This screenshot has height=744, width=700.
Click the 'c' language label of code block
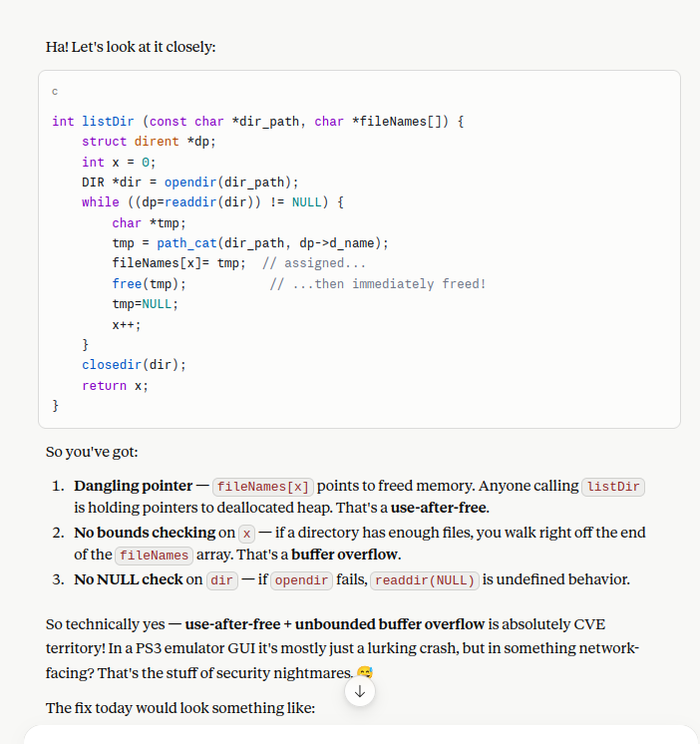pos(55,91)
